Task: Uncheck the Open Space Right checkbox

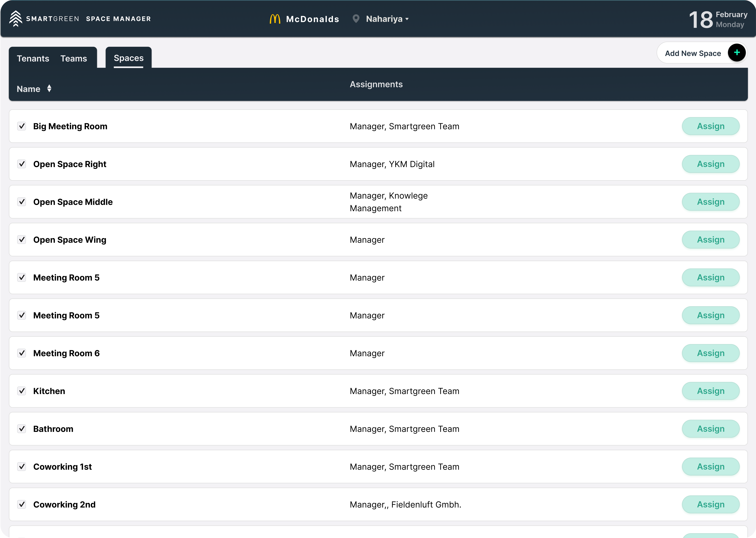Action: [22, 164]
